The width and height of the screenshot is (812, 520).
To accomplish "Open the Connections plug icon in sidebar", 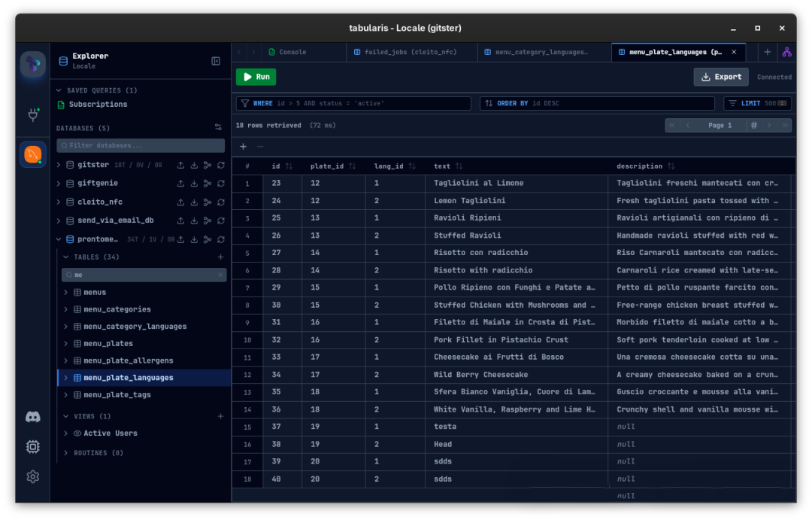I will pos(33,115).
